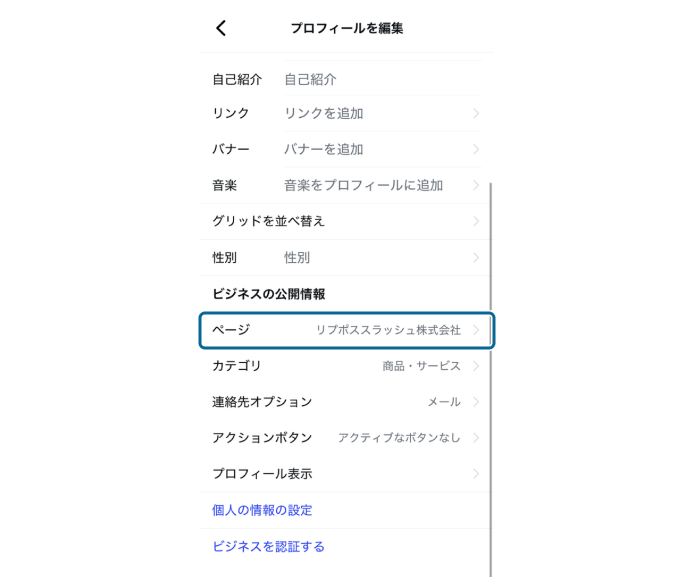Open the ページ row リプボススラッシュ株式会社
Screen dimensions: 680x577
point(387,330)
